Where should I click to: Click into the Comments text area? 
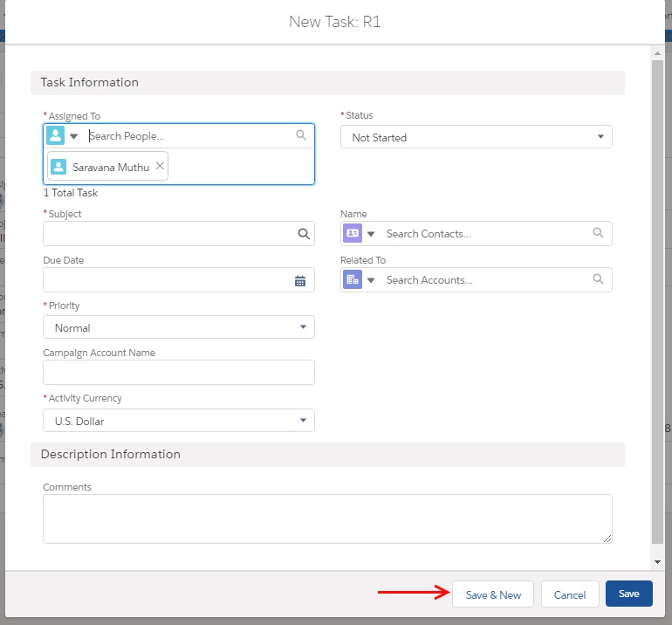[x=327, y=519]
